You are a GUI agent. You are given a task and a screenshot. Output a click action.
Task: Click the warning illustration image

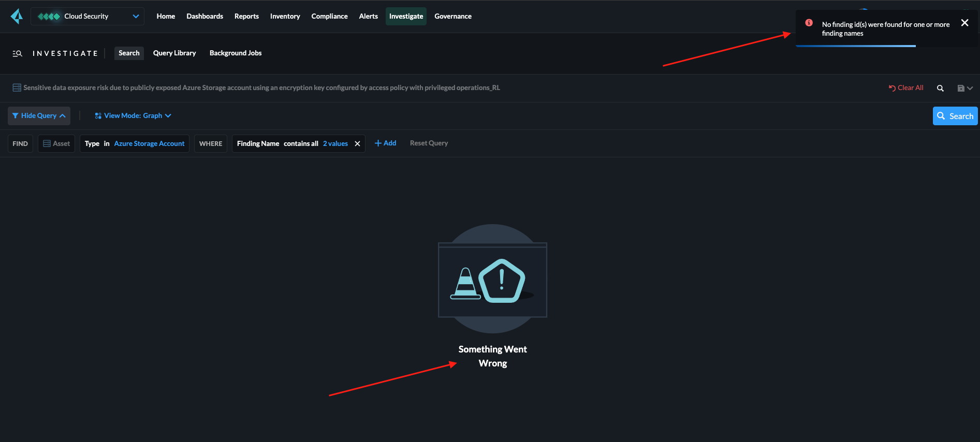[x=492, y=279]
